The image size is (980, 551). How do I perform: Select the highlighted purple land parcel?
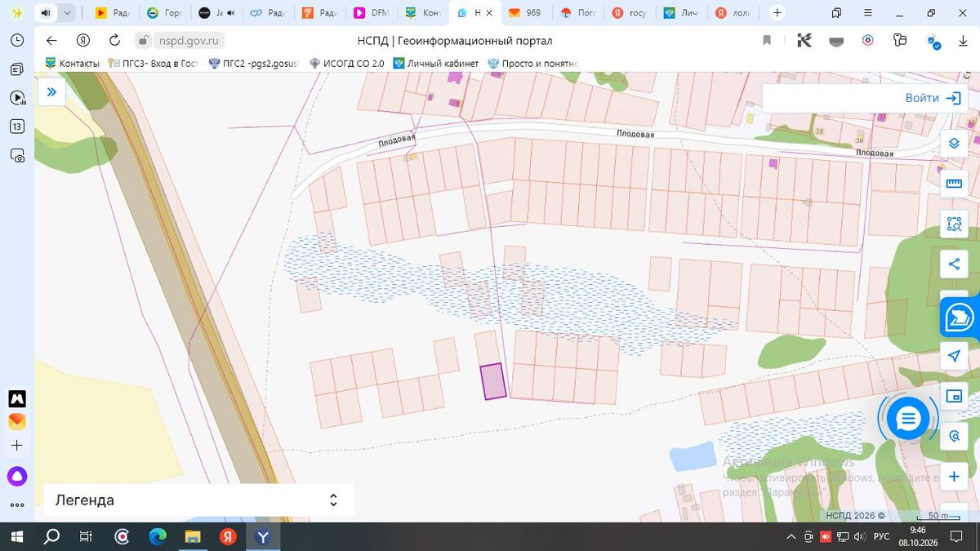pyautogui.click(x=492, y=381)
